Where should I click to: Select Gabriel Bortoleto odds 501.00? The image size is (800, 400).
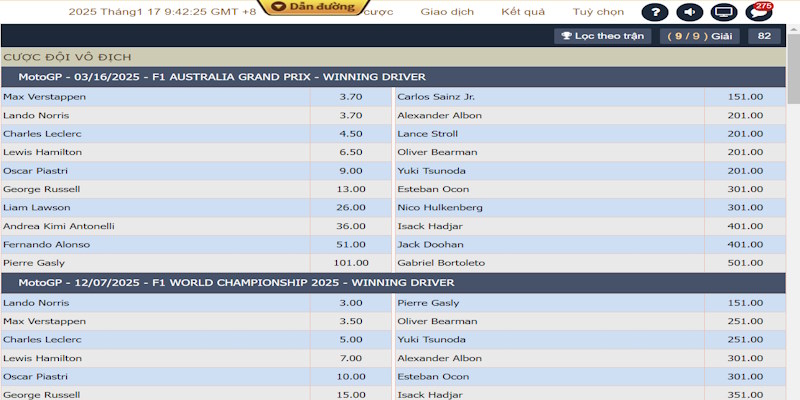pyautogui.click(x=745, y=263)
